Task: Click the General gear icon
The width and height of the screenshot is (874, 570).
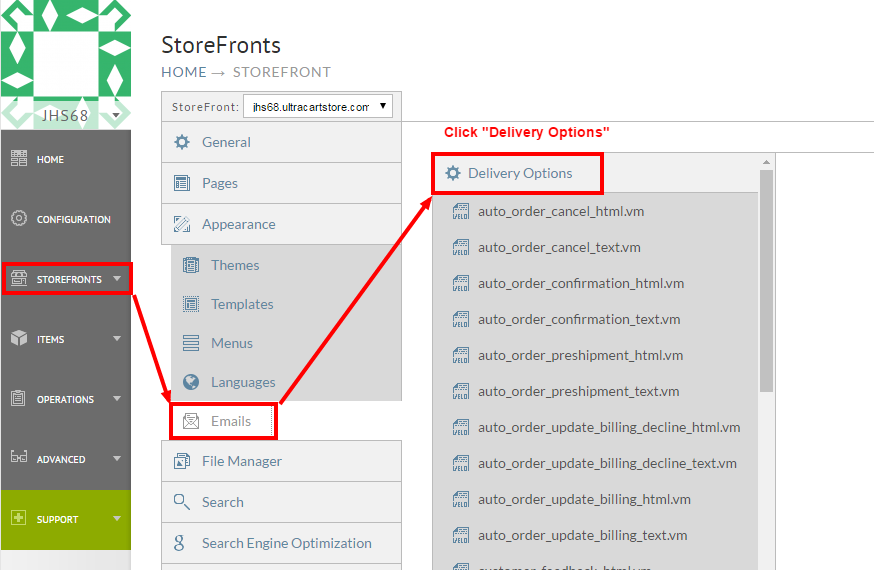Action: [182, 142]
